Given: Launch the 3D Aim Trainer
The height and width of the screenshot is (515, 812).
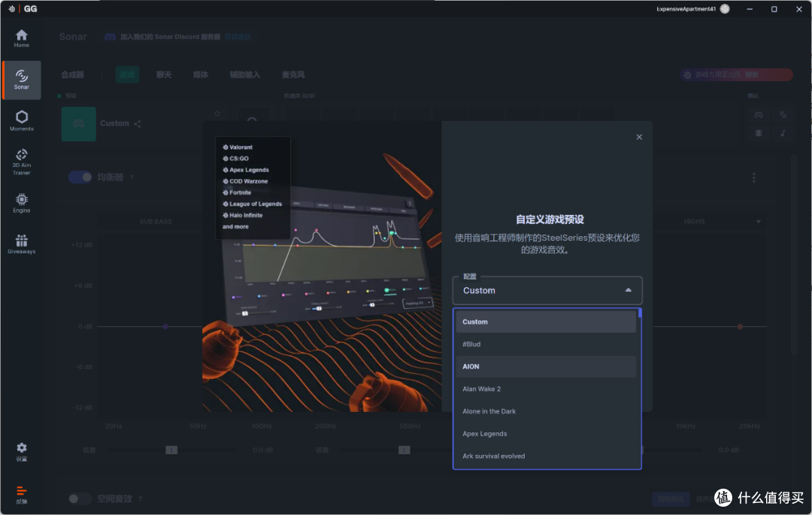Looking at the screenshot, I should pos(21,162).
